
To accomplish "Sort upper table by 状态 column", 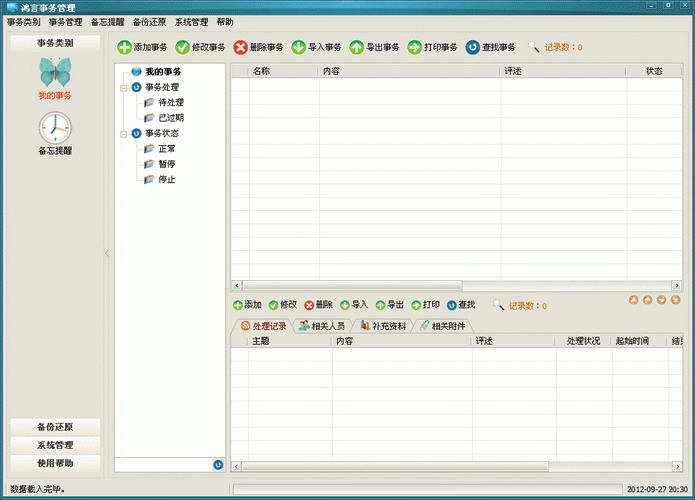I will (654, 71).
